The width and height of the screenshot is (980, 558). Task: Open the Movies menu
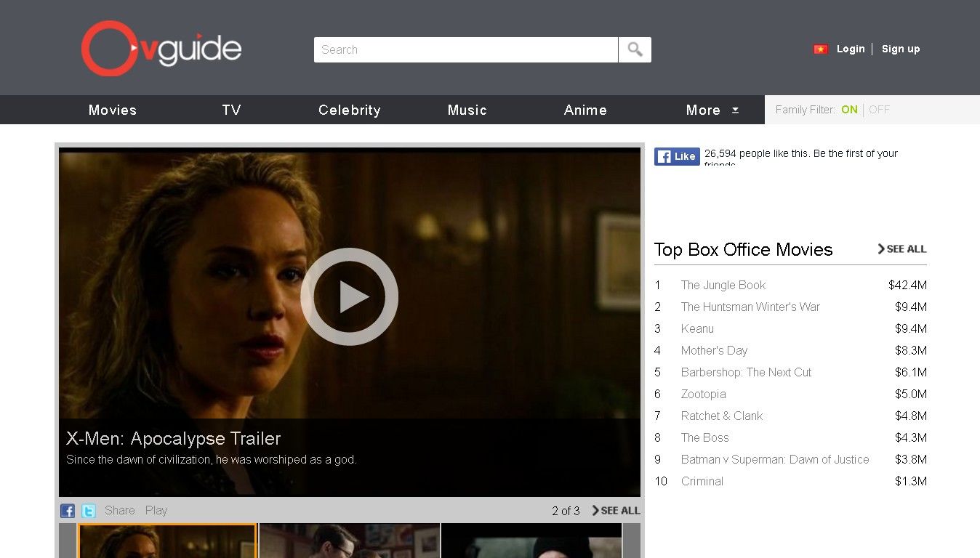[x=113, y=110]
